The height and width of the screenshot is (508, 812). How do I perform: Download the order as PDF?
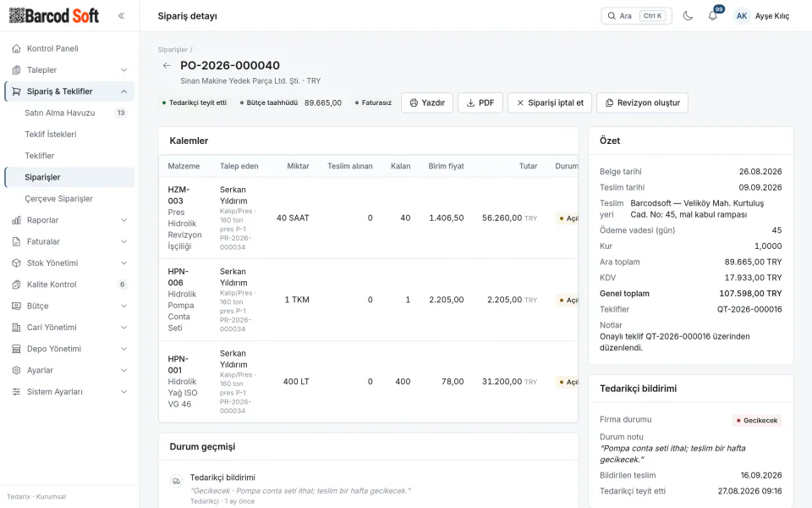coord(480,102)
